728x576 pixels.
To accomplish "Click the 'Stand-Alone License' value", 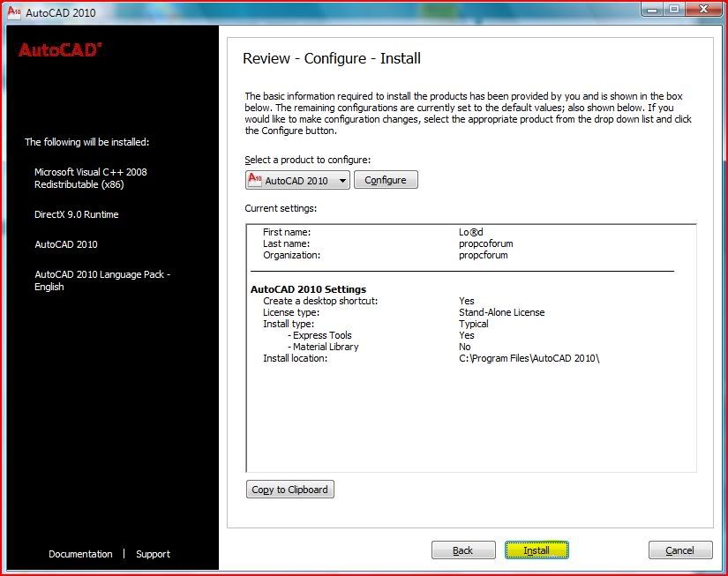I will [x=502, y=312].
